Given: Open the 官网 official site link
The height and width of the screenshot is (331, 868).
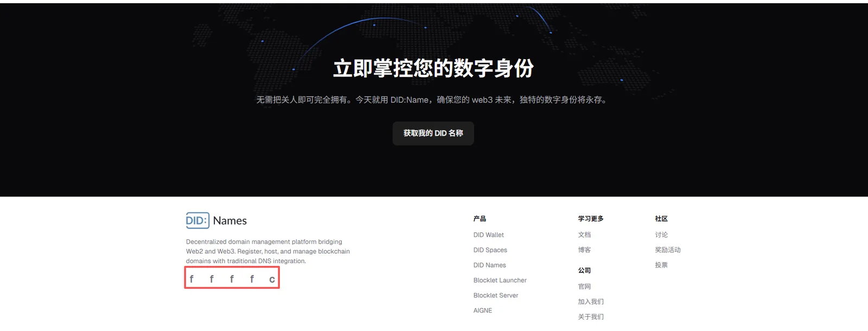Looking at the screenshot, I should [x=584, y=287].
